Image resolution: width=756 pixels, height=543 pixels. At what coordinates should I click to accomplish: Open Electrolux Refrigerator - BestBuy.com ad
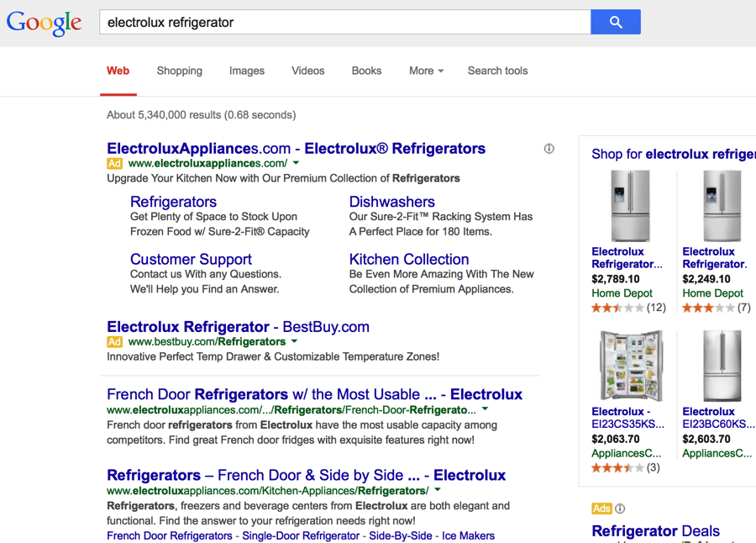click(239, 327)
